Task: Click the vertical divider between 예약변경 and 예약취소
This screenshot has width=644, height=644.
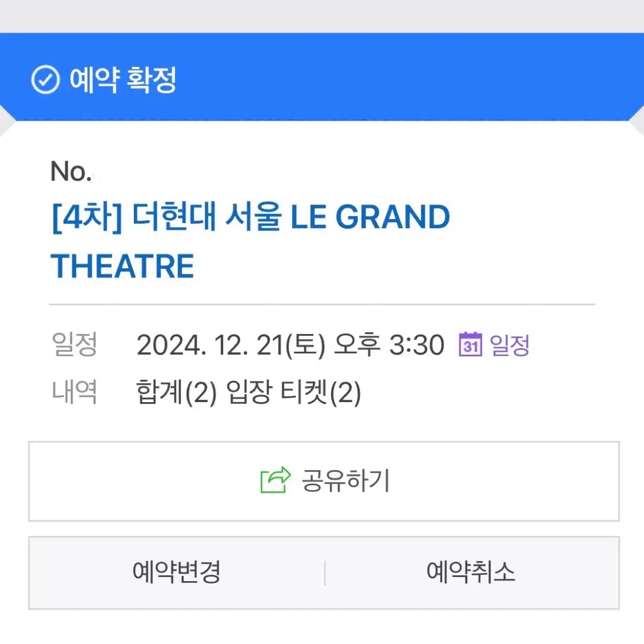Action: point(325,573)
